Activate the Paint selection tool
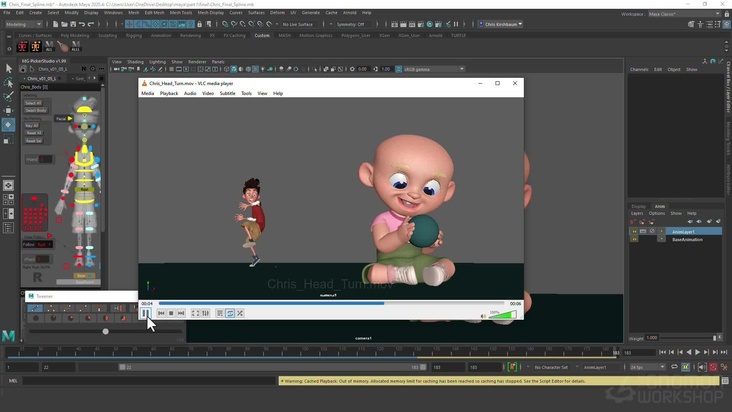The width and height of the screenshot is (732, 412). point(9,96)
